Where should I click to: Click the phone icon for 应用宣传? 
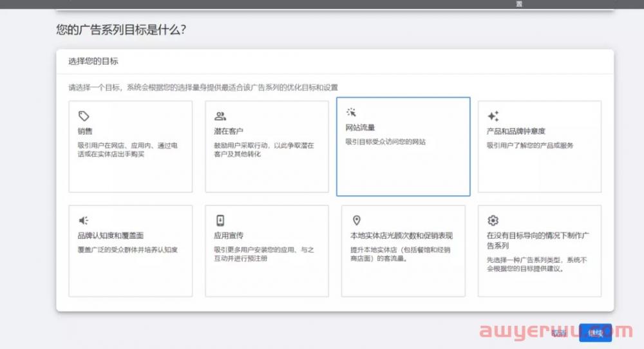coord(220,220)
